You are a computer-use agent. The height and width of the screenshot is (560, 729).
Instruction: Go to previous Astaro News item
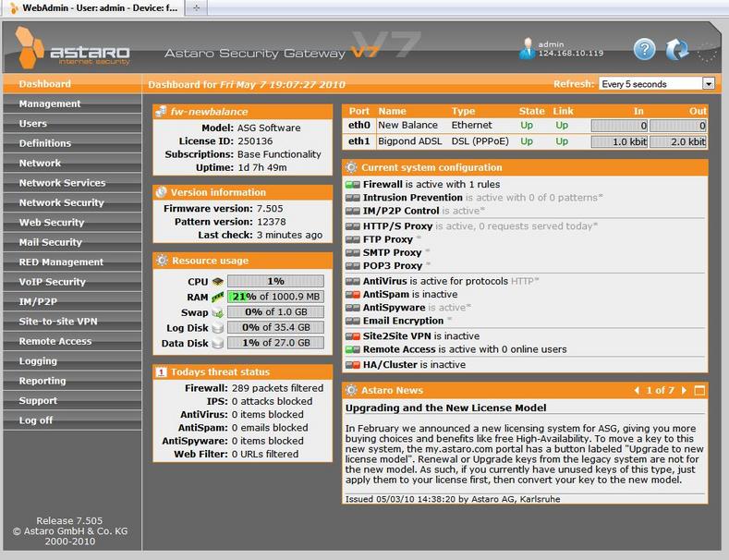[x=638, y=391]
